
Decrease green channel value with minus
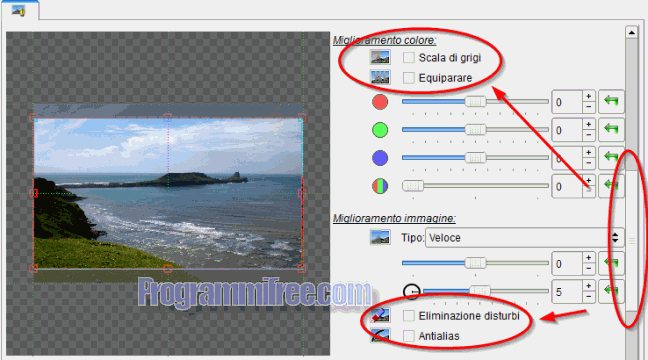(588, 135)
